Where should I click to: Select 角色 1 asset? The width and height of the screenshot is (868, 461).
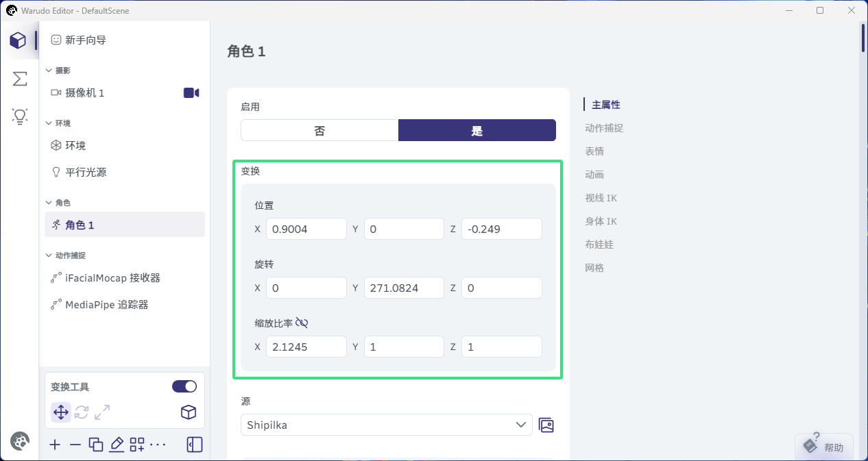pyautogui.click(x=125, y=225)
